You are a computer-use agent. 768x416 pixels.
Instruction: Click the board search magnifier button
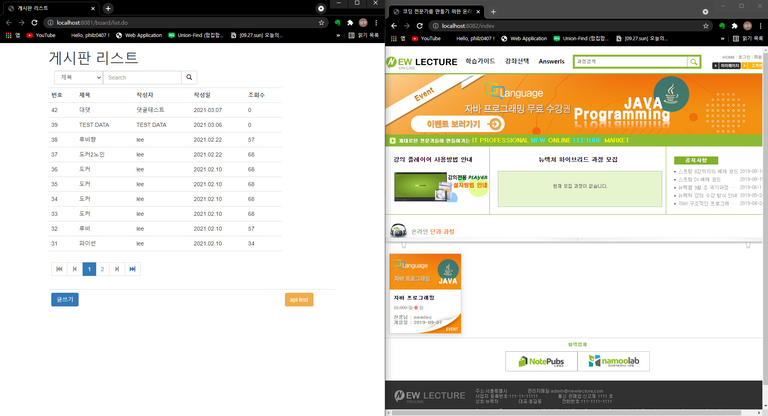189,77
